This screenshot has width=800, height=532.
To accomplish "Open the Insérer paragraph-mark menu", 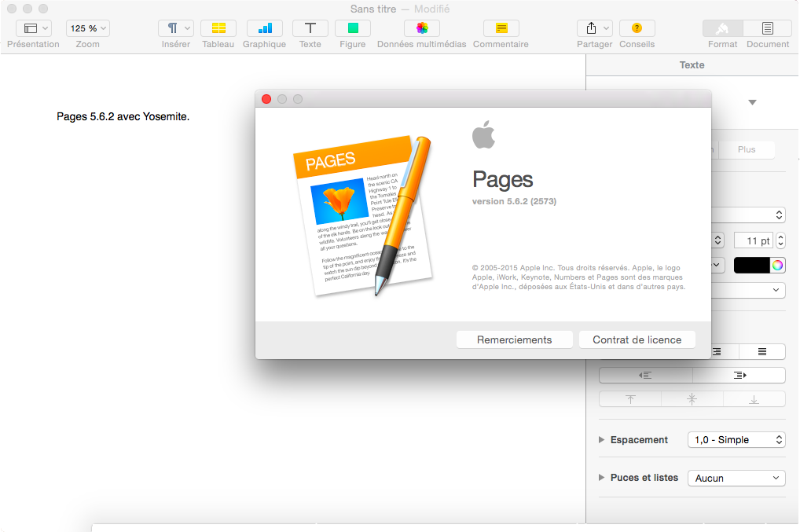I will tap(175, 28).
